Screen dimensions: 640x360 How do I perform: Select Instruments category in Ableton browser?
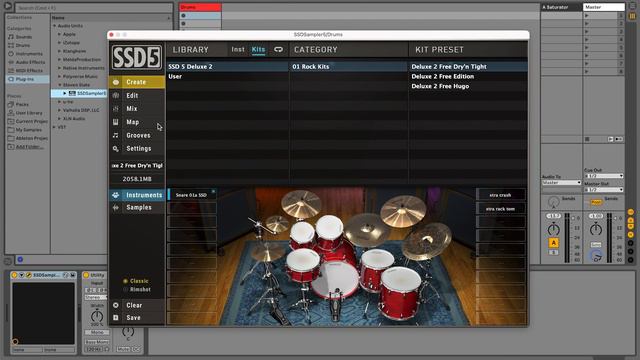tap(25, 53)
